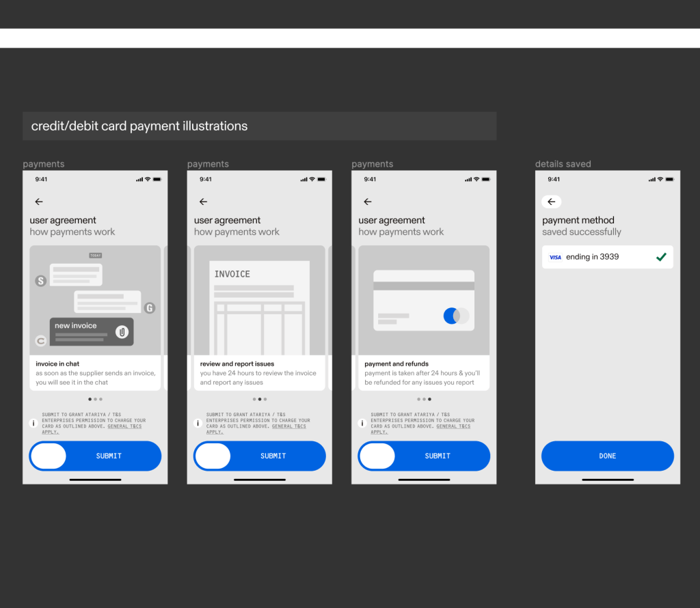Select the 'ending in 3939' card row
Screen dimensions: 700x608
[607, 257]
